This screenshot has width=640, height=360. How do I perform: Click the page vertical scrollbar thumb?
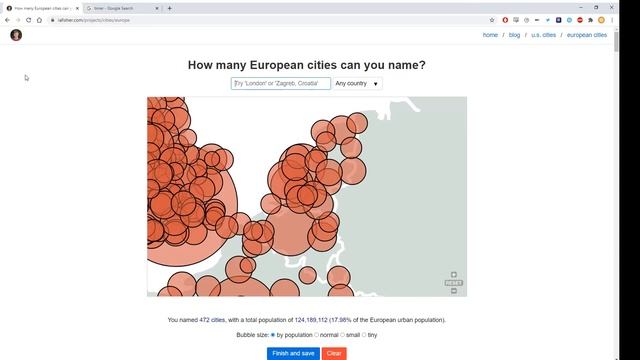[616, 41]
